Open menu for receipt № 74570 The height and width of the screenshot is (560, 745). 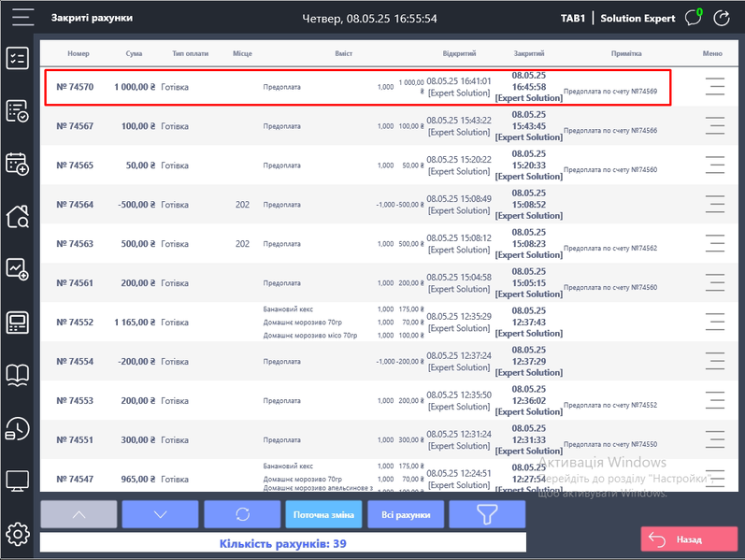click(x=715, y=87)
